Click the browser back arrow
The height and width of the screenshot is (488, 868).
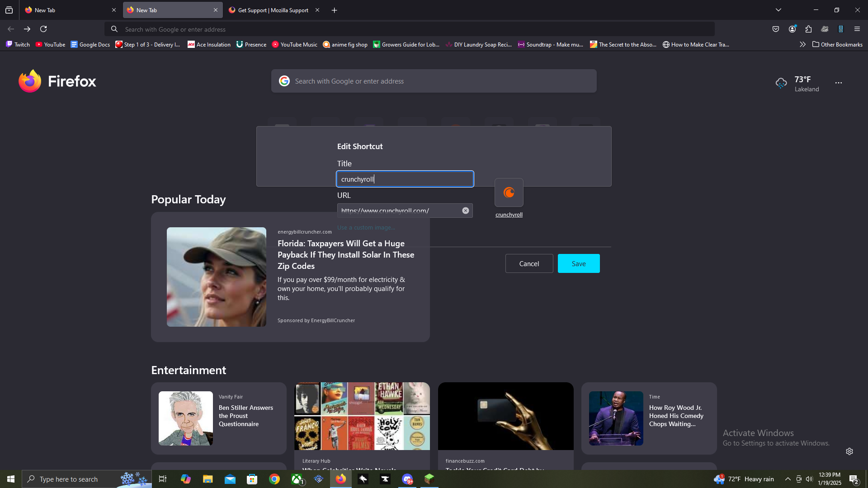11,29
